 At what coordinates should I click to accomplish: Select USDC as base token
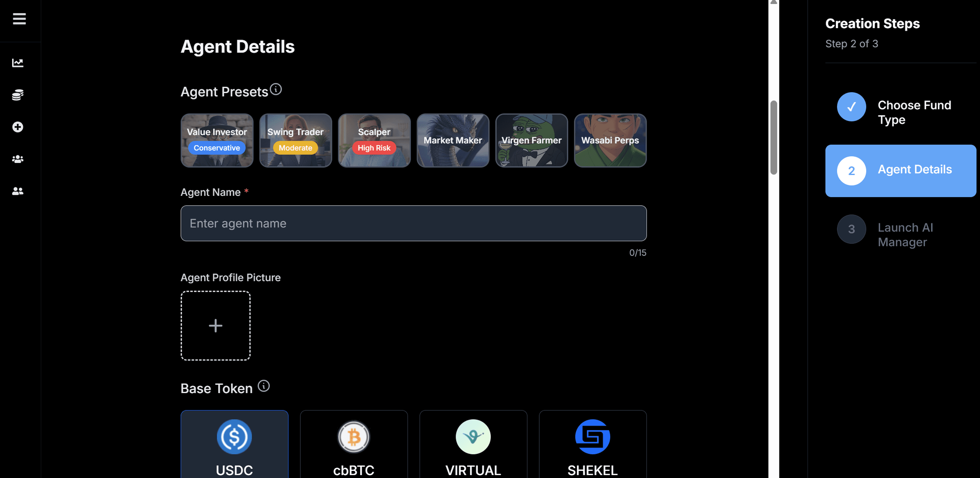(x=234, y=444)
